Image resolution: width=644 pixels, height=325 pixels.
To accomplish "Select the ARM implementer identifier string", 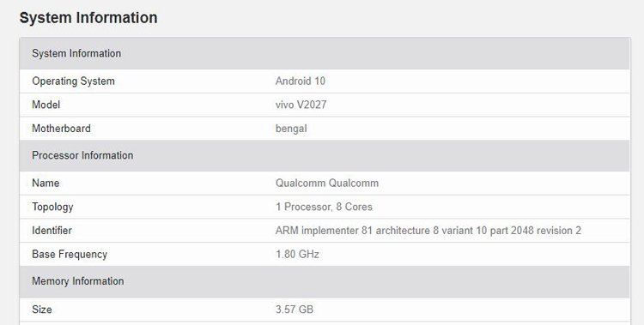I will [428, 231].
